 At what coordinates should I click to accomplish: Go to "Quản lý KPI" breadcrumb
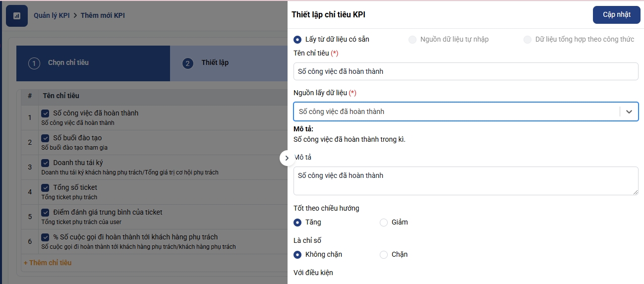click(x=52, y=15)
